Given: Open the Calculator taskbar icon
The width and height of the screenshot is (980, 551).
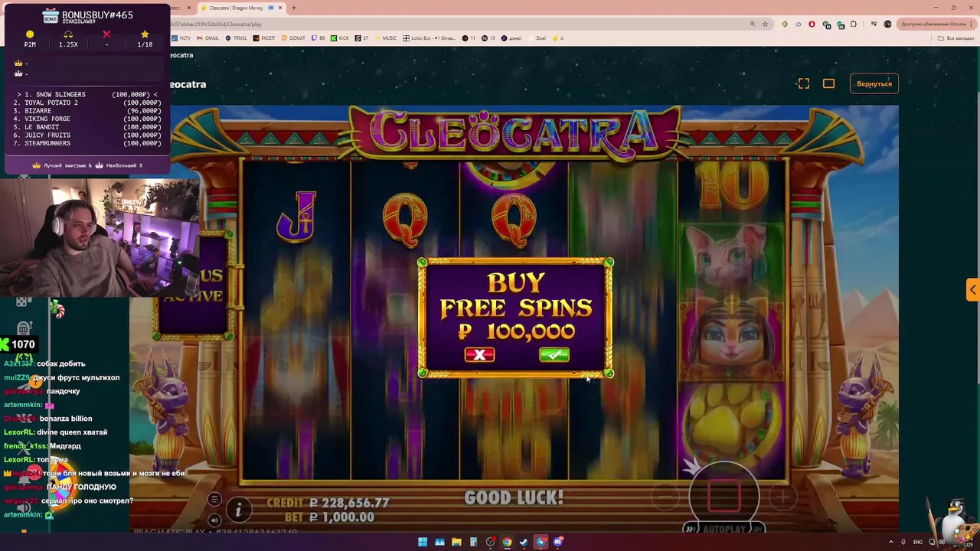Looking at the screenshot, I should 473,542.
